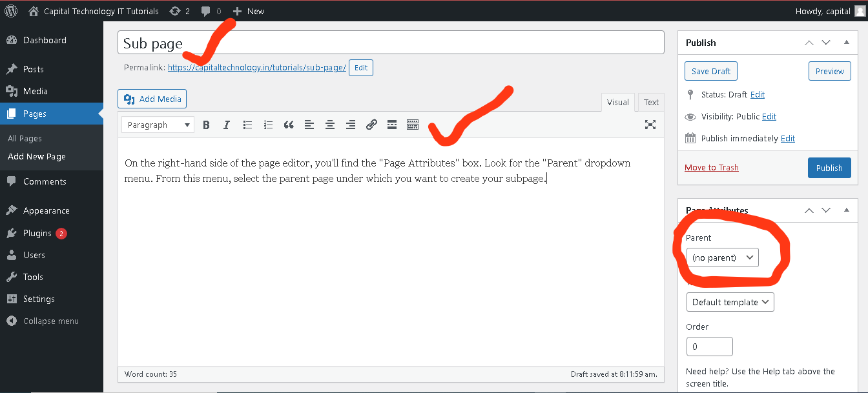Screen dimensions: 868x393
Task: Open the Parent page dropdown
Action: coord(722,257)
